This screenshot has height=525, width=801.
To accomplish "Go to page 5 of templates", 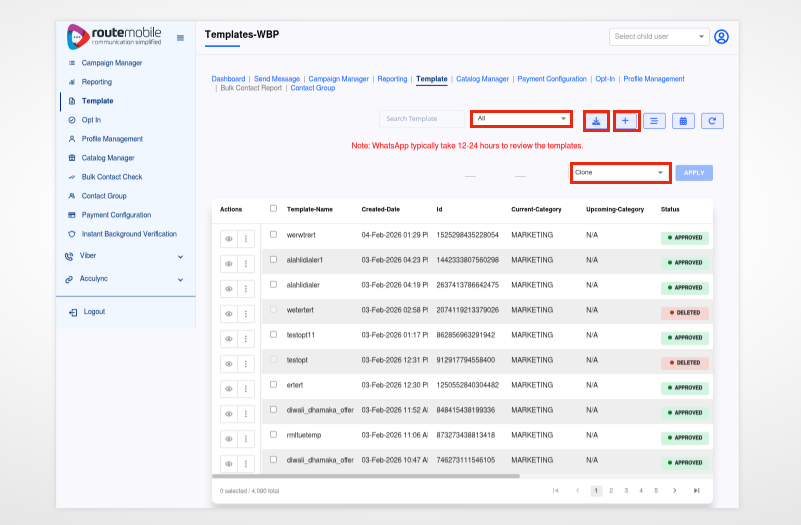I will (656, 491).
